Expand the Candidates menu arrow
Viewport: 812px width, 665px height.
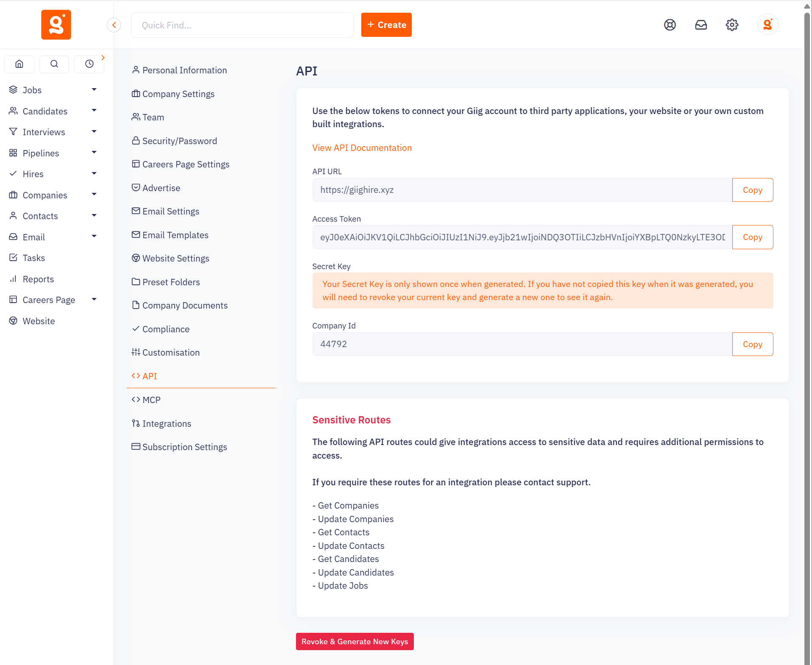[94, 111]
